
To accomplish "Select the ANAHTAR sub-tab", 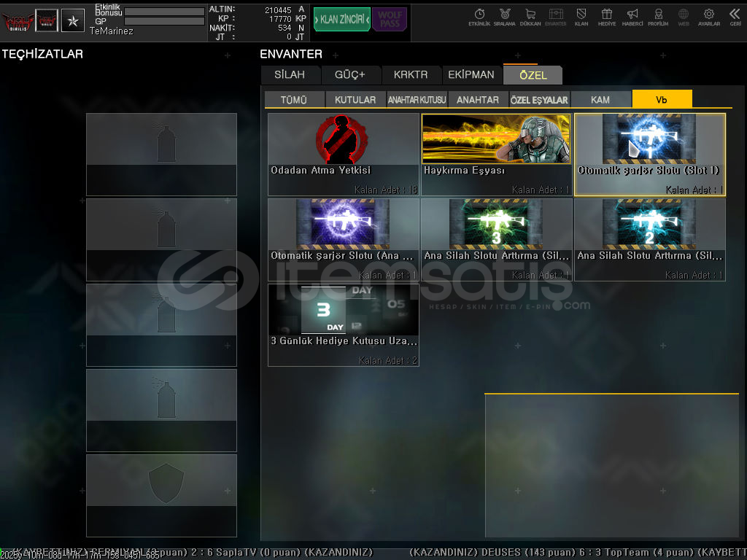I will point(478,100).
